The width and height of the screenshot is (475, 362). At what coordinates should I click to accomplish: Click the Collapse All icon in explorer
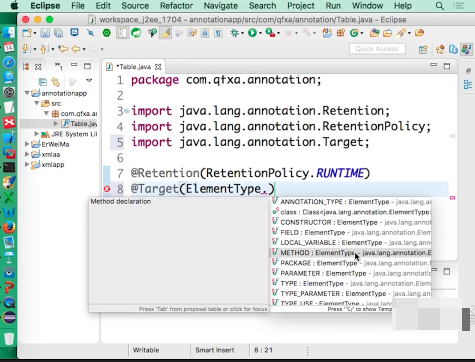tap(43, 81)
